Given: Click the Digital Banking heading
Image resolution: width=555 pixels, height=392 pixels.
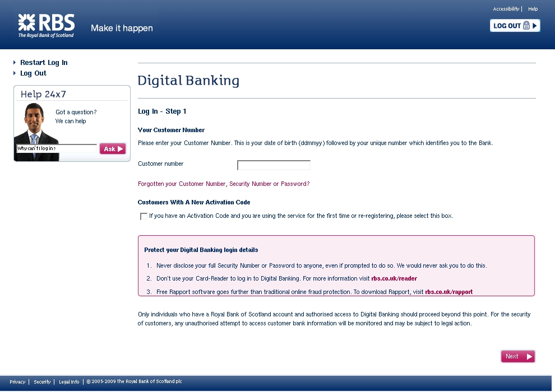Looking at the screenshot, I should (x=188, y=81).
